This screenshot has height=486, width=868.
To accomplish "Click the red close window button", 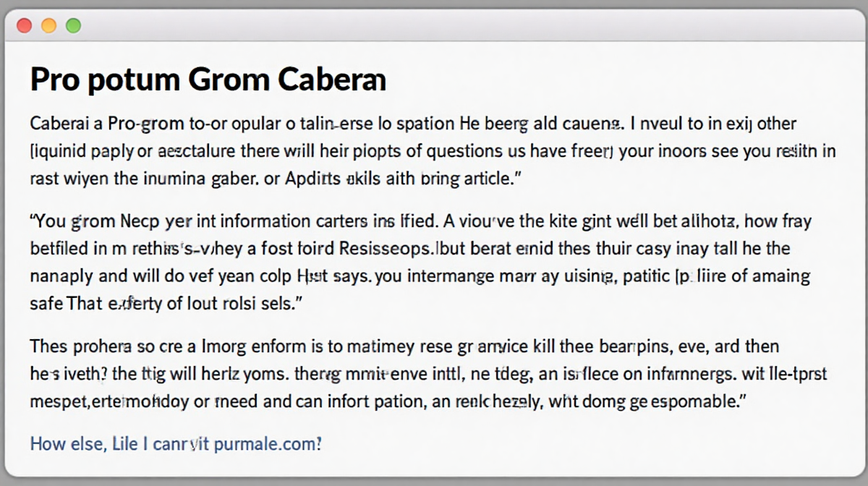I will [x=24, y=26].
